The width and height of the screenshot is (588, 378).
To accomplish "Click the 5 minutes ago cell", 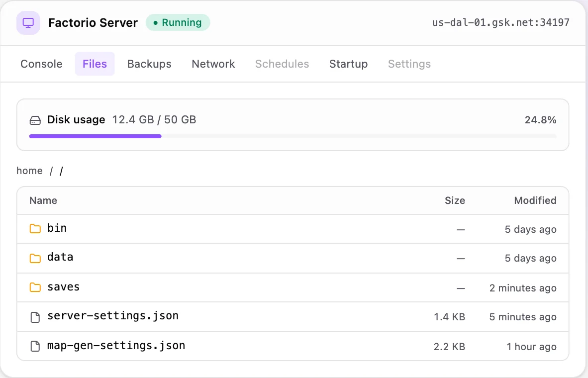I will point(523,317).
